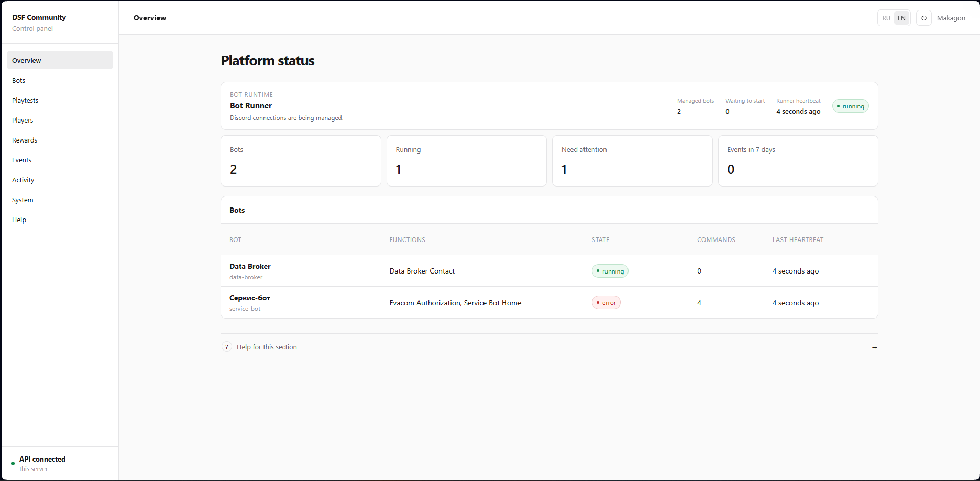
Task: Click the Waiting to start value
Action: 728,111
